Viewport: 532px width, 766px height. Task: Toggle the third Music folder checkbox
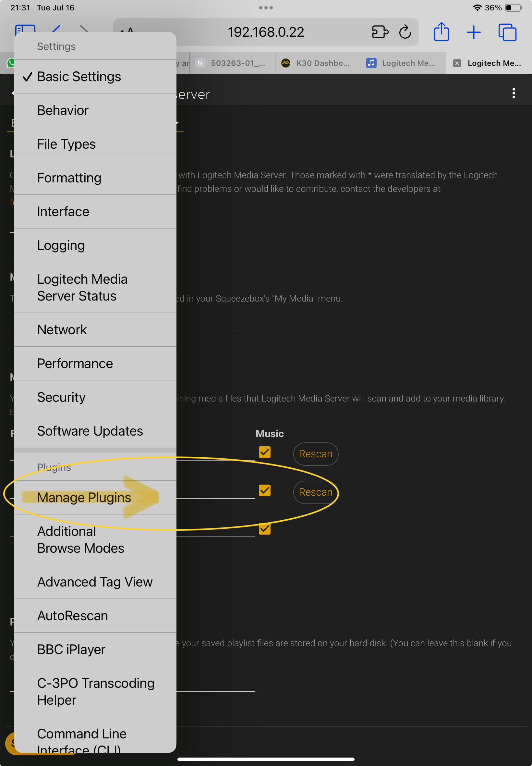tap(265, 528)
